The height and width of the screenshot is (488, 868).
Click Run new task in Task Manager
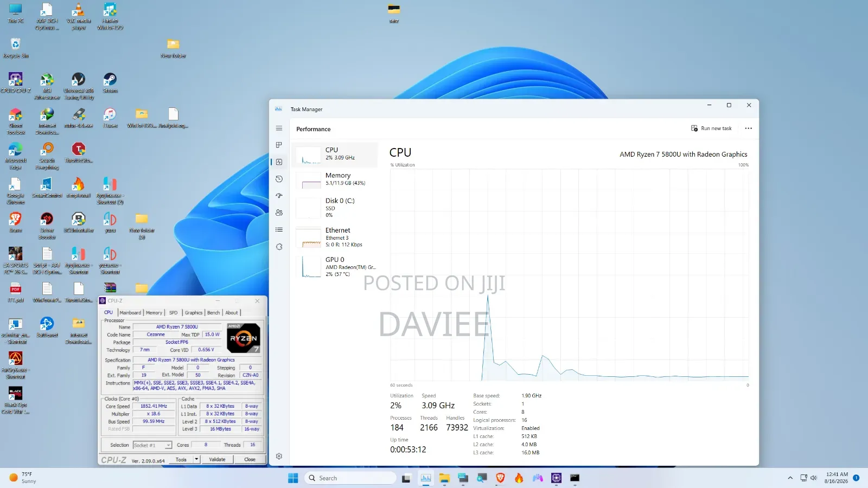[711, 129]
